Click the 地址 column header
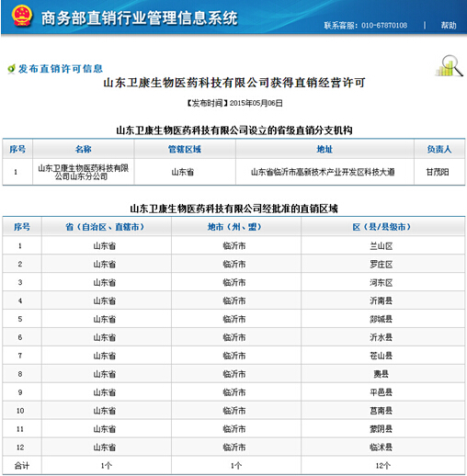 pos(325,149)
